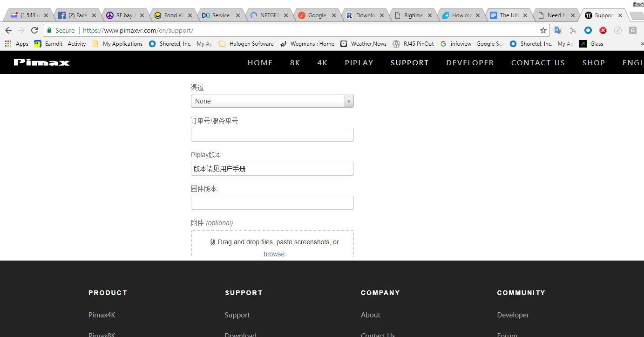
Task: Switch to the NETGEAR browser tab
Action: pyautogui.click(x=269, y=15)
